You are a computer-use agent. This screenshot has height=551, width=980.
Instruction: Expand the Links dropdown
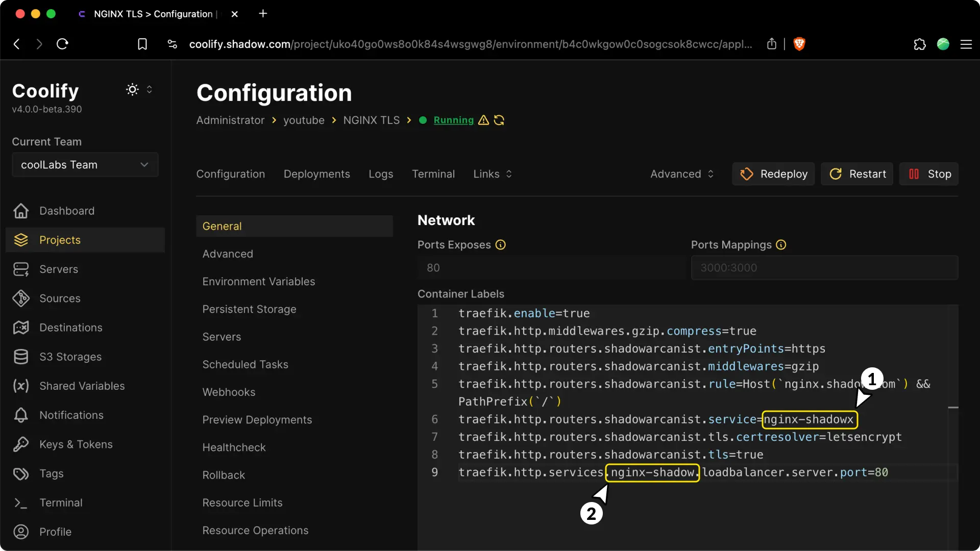pos(493,174)
